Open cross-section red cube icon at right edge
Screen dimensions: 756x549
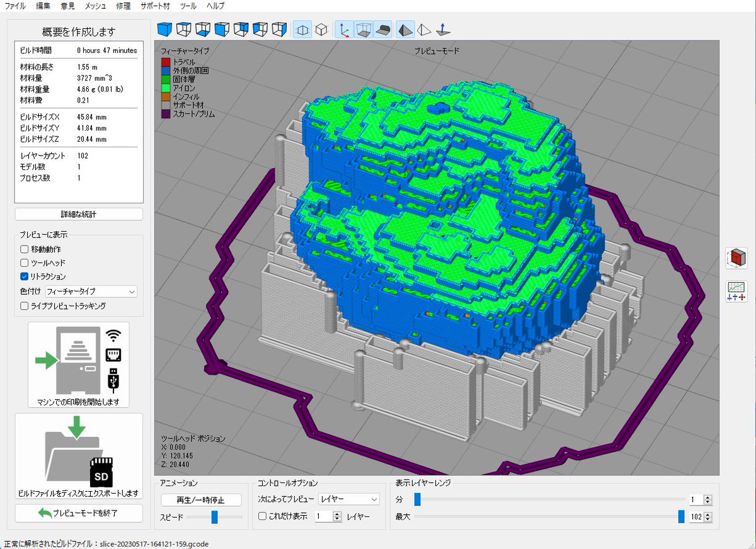(x=737, y=257)
